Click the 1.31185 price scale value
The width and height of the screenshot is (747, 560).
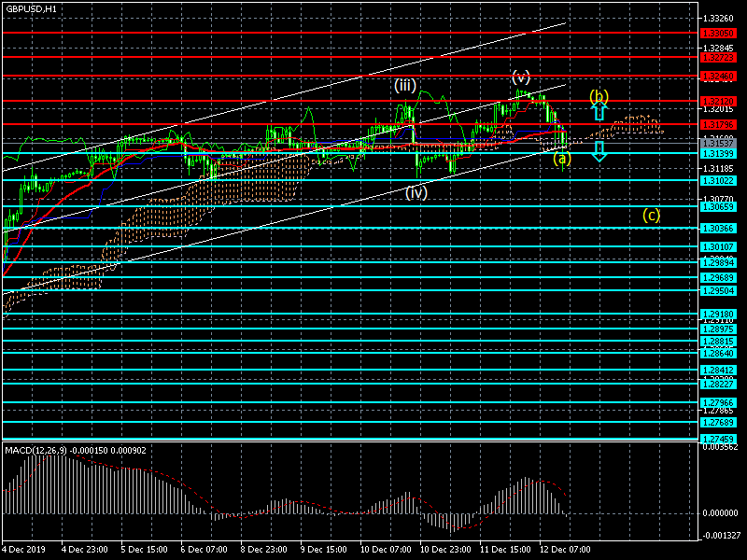coord(718,169)
